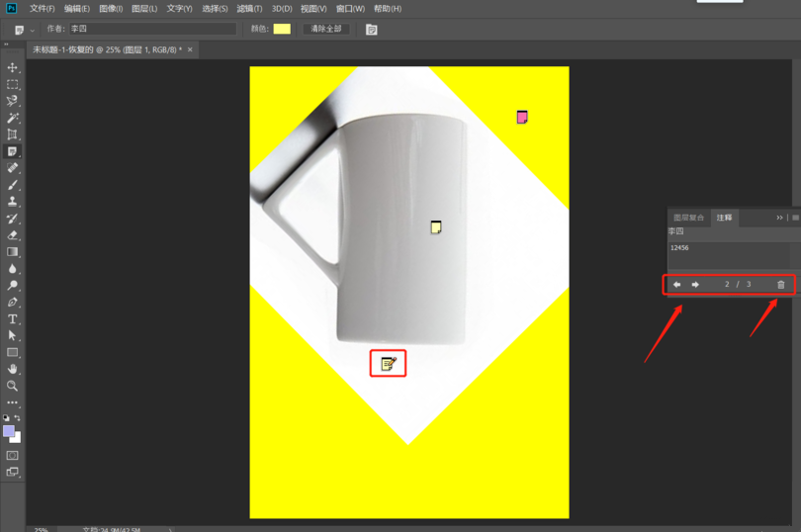Select the Zoom magnifier tool
The width and height of the screenshot is (801, 532).
13,386
